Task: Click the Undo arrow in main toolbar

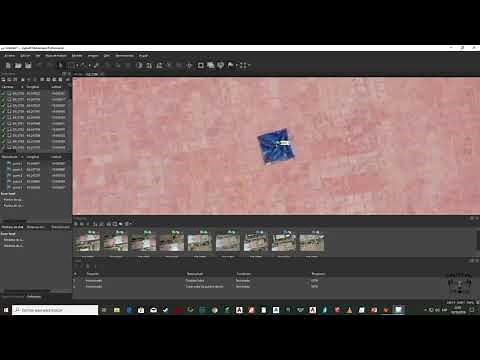Action: 40,65
